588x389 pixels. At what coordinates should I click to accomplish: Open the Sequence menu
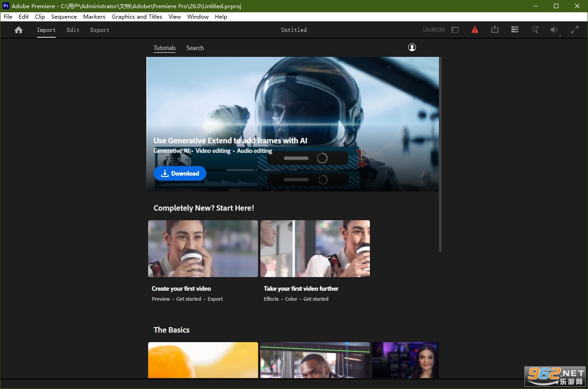click(64, 16)
